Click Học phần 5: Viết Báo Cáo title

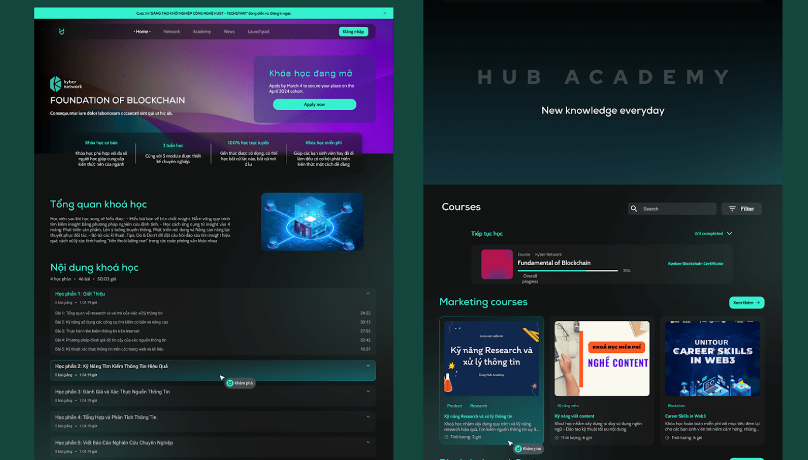coord(114,442)
